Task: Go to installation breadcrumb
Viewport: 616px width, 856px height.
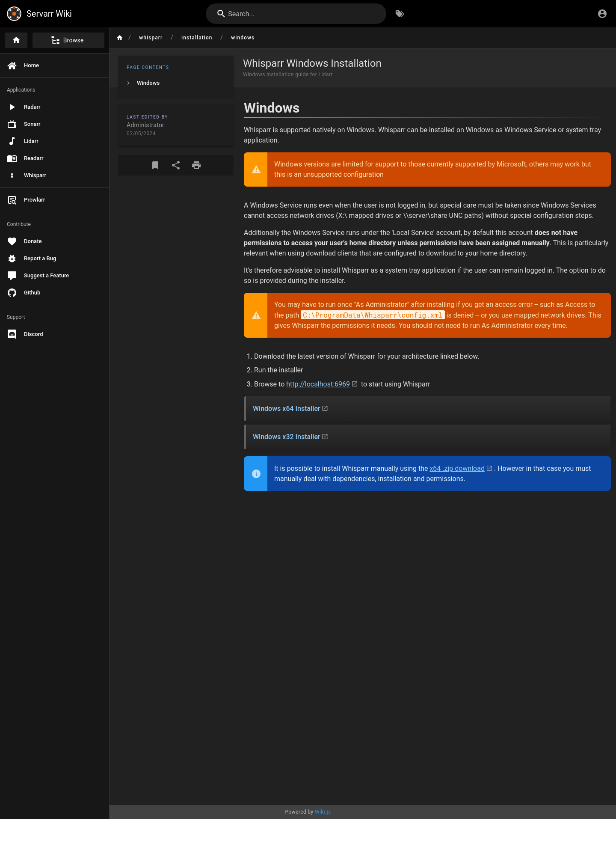Action: (x=197, y=38)
